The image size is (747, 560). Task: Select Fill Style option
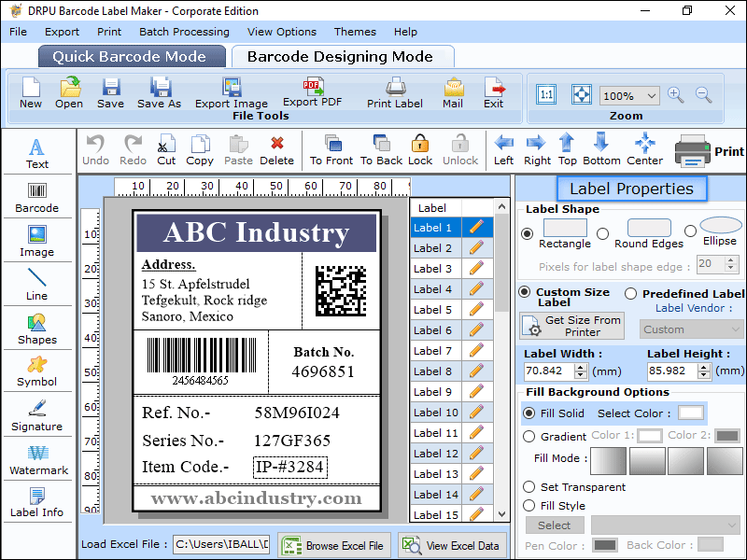tap(529, 505)
